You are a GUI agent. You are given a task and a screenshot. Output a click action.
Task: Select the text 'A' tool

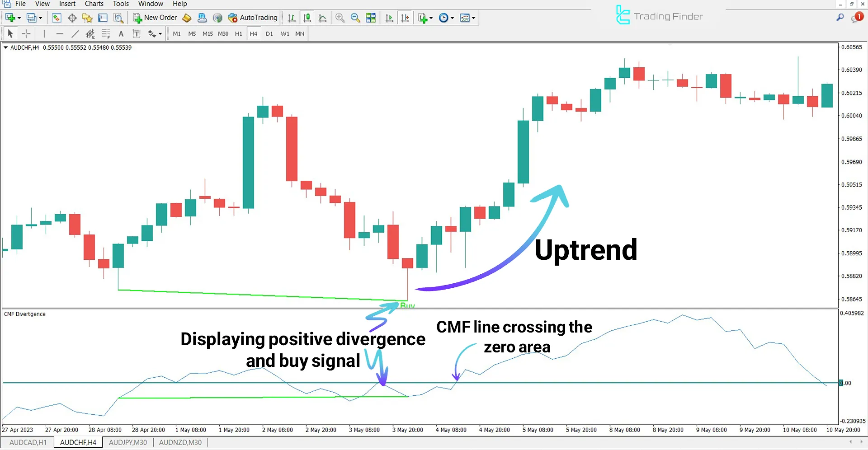click(121, 33)
